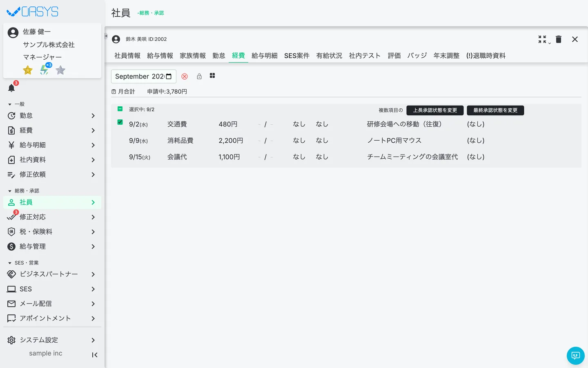Toggle the select-all checkbox by 選択中
The height and width of the screenshot is (368, 588).
click(x=120, y=109)
